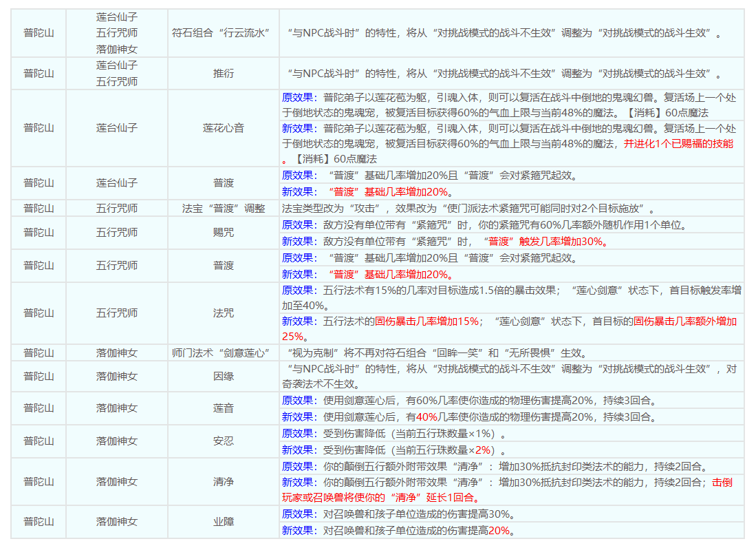This screenshot has width=756, height=548.
Task: Click 普渡 skill in the 五行咒师 row
Action: (x=224, y=266)
